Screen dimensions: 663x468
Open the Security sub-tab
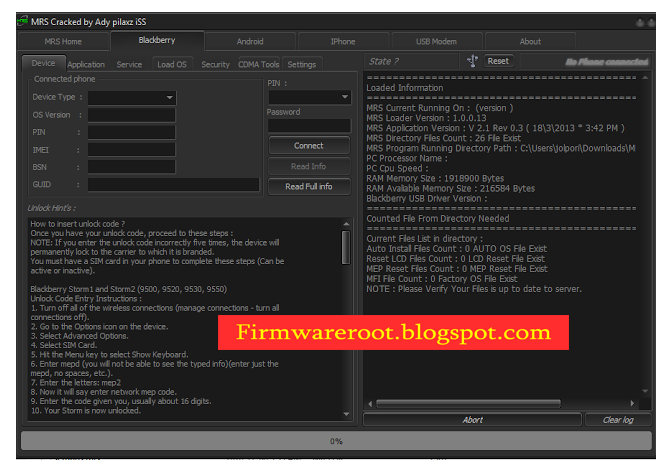[x=215, y=64]
